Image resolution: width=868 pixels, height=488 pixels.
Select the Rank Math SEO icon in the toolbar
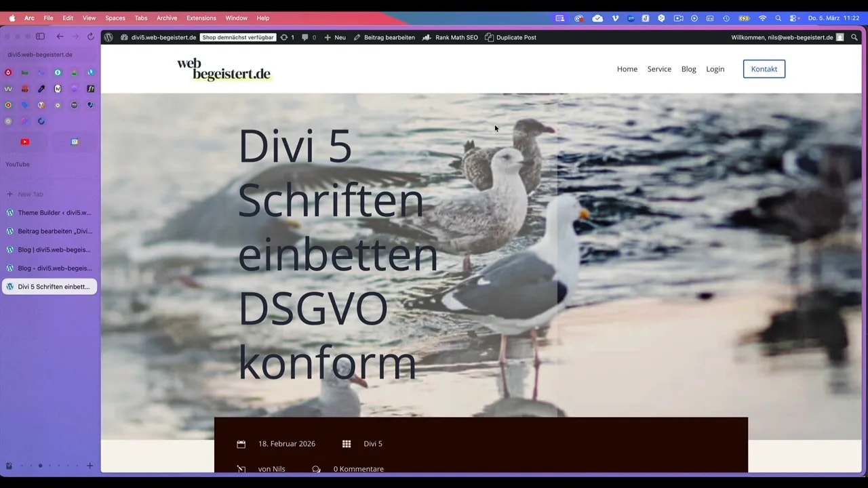tap(427, 37)
